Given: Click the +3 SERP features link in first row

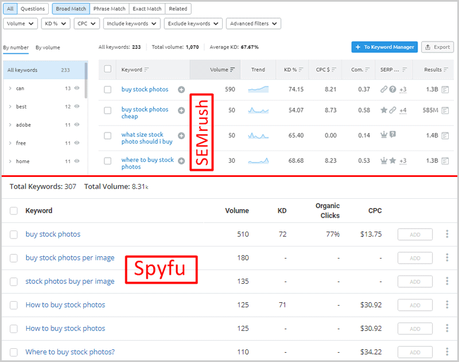Looking at the screenshot, I should click(x=403, y=89).
